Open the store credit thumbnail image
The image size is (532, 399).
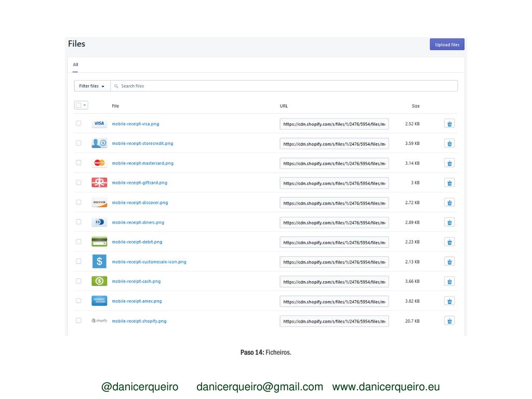[99, 143]
